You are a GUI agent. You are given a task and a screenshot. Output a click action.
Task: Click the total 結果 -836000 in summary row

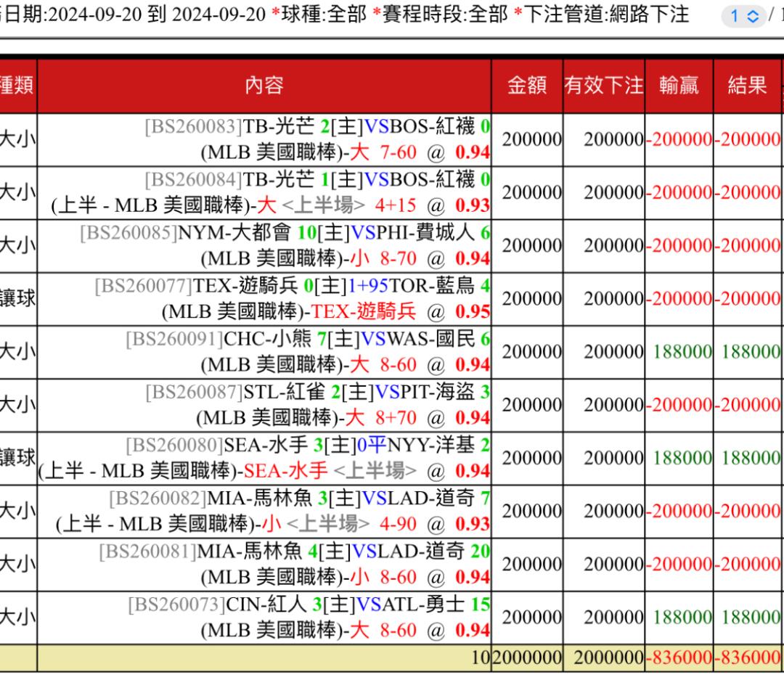[x=748, y=658]
